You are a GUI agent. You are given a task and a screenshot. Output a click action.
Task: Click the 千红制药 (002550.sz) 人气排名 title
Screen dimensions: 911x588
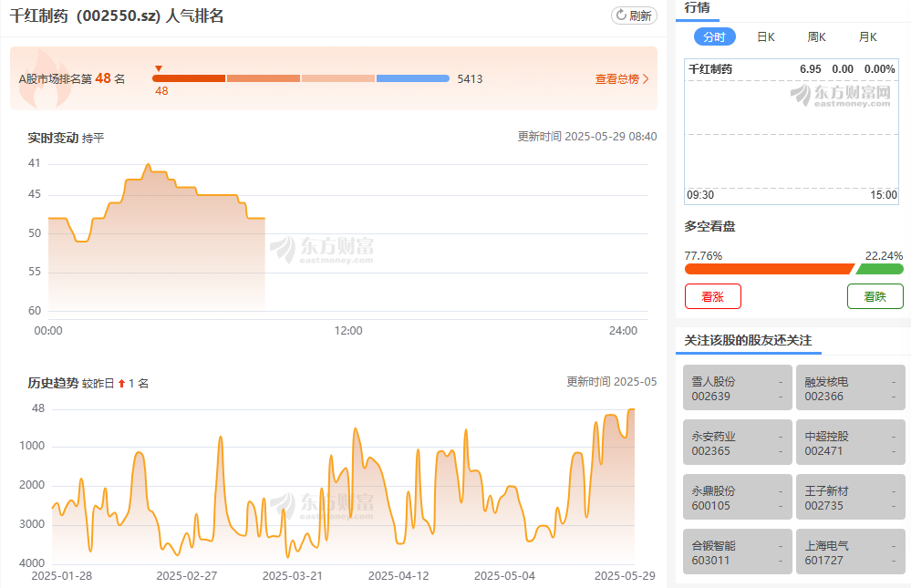(x=117, y=15)
